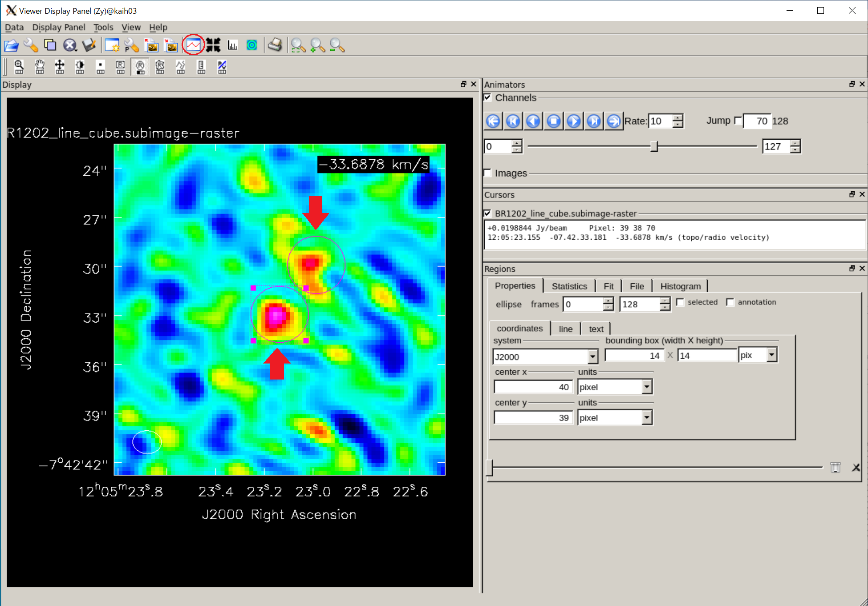
Task: Create a new display panel
Action: tap(112, 45)
